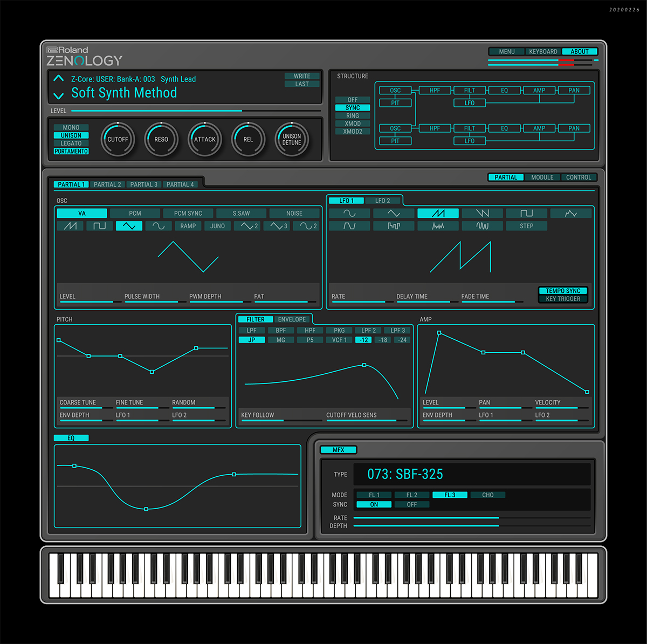Set MFX sync to ON
This screenshot has height=644, width=647.
coord(374,505)
